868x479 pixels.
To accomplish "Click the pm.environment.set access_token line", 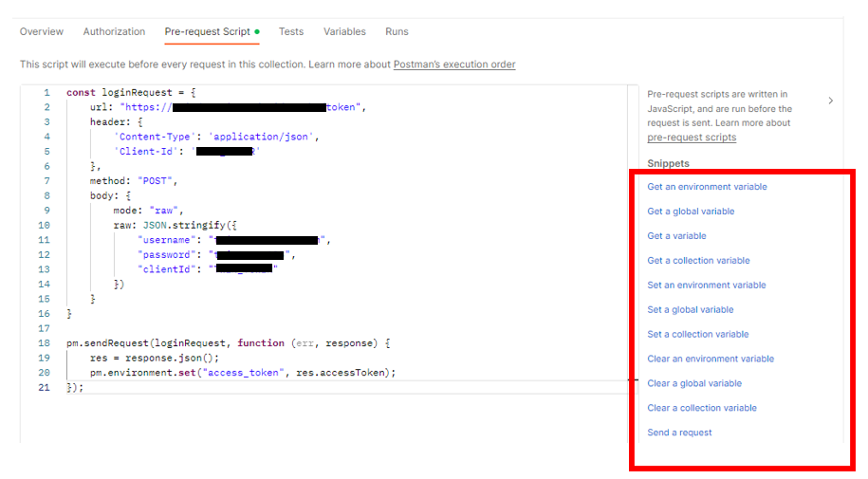I will [x=243, y=373].
